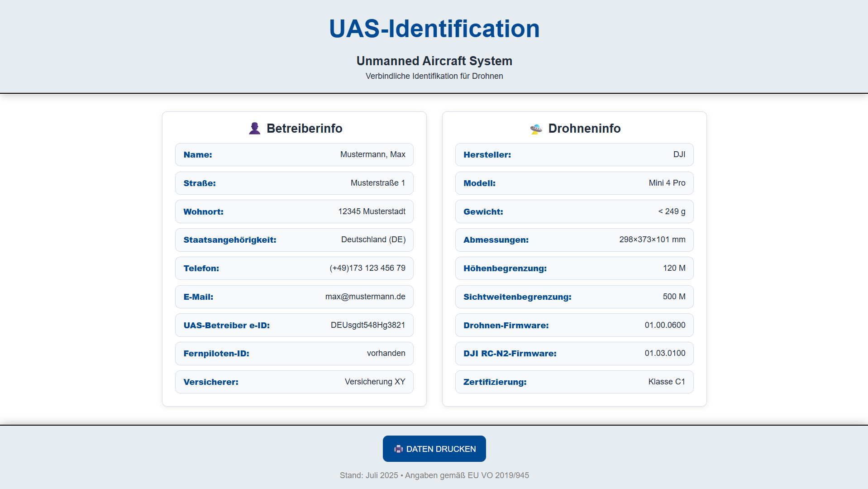Click the Staatsangehörigkeit row Deutschland (DE)
The height and width of the screenshot is (489, 868).
coord(294,240)
